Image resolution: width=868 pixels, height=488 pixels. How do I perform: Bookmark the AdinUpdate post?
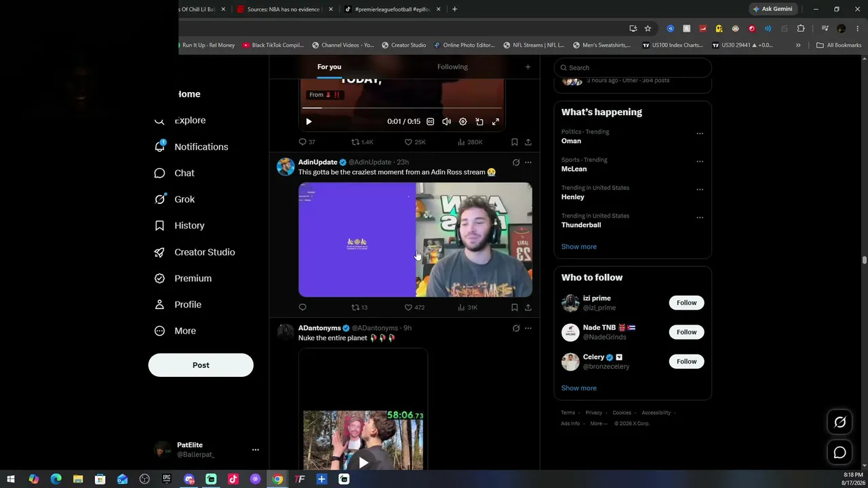point(515,307)
